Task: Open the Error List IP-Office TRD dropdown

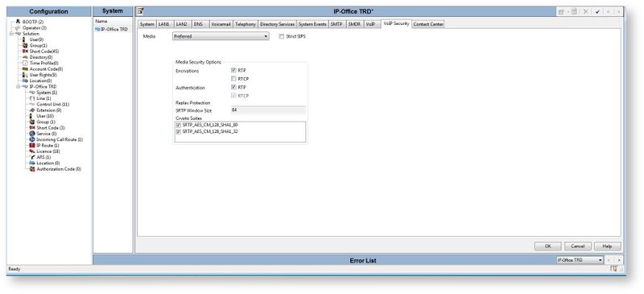Action: point(580,260)
